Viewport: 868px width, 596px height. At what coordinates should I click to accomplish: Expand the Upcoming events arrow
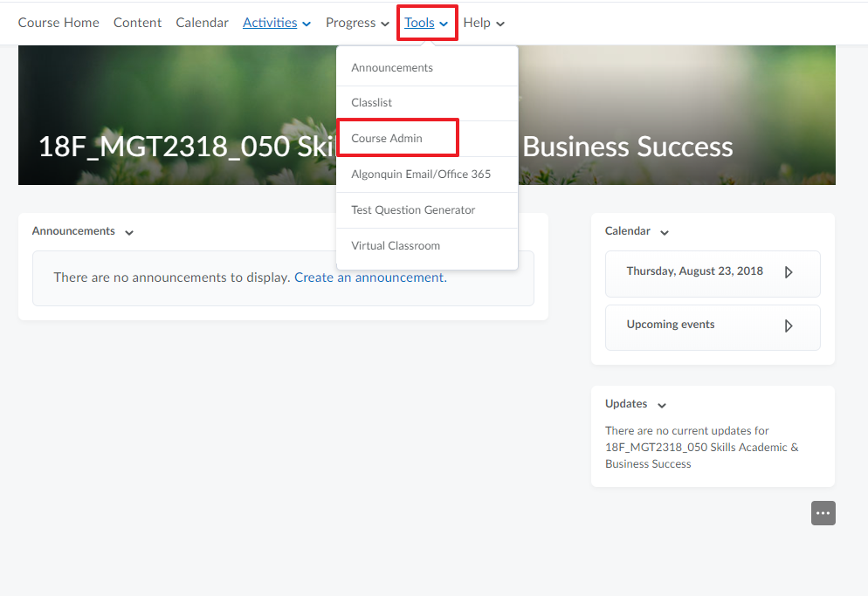pyautogui.click(x=789, y=325)
